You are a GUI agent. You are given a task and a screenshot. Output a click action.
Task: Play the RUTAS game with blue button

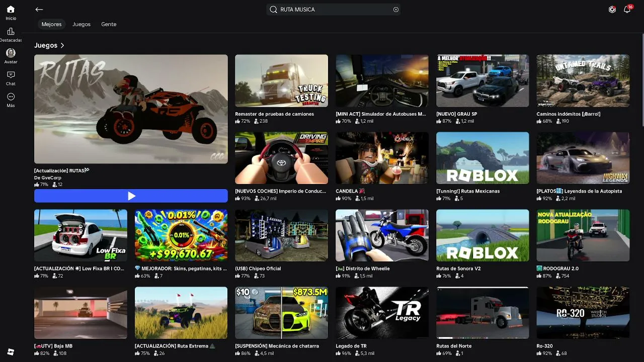coord(131,196)
